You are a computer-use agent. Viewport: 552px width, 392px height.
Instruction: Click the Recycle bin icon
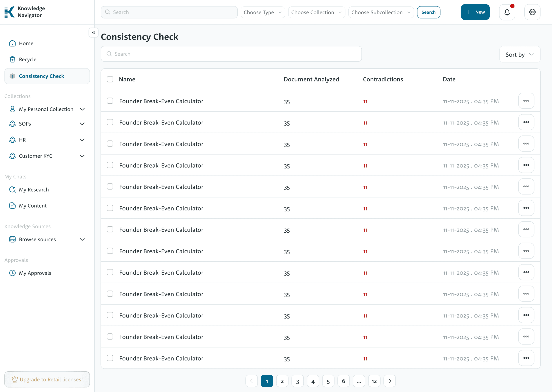[12, 59]
